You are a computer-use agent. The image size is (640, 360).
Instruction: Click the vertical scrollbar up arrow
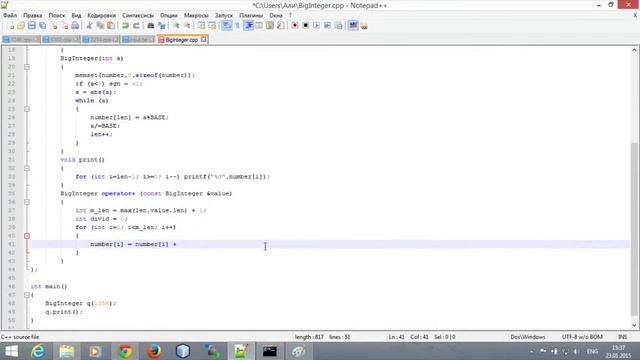[x=634, y=50]
